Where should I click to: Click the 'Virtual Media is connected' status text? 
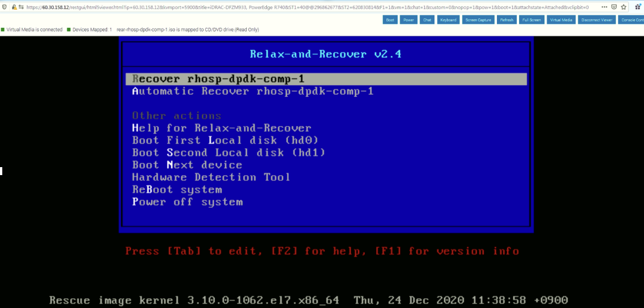click(35, 30)
